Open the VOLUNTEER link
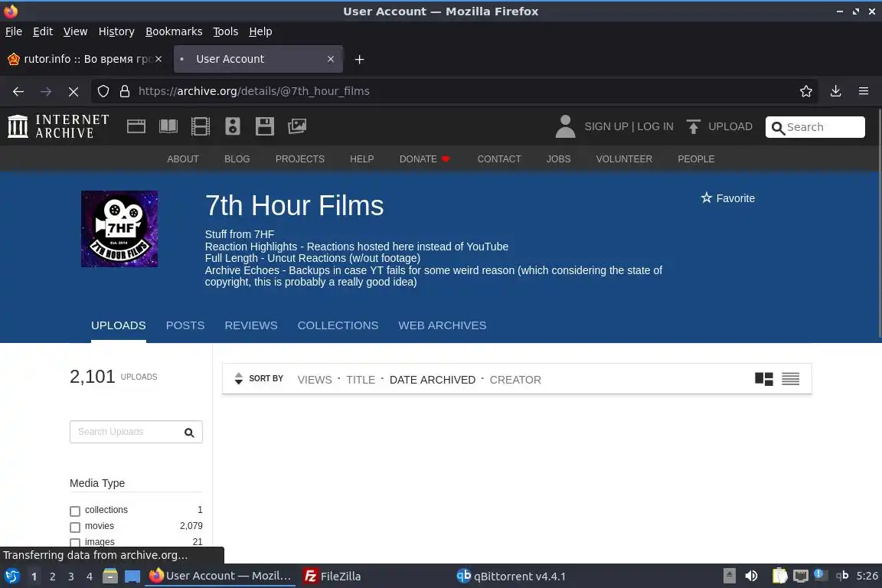Image resolution: width=882 pixels, height=588 pixels. point(624,159)
